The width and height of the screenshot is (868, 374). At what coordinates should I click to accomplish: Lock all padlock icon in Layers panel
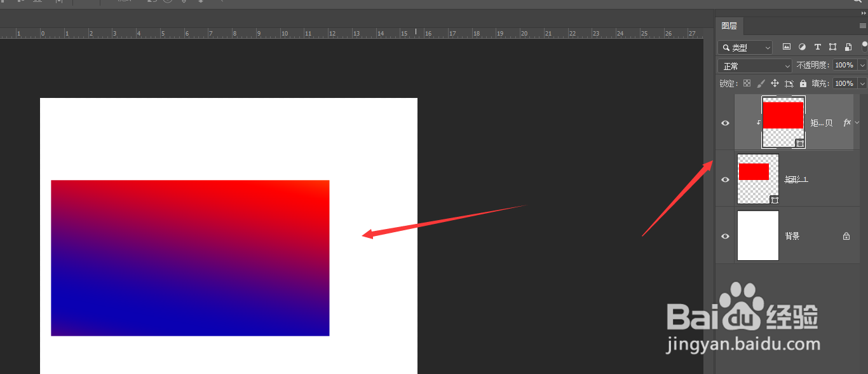[x=803, y=83]
